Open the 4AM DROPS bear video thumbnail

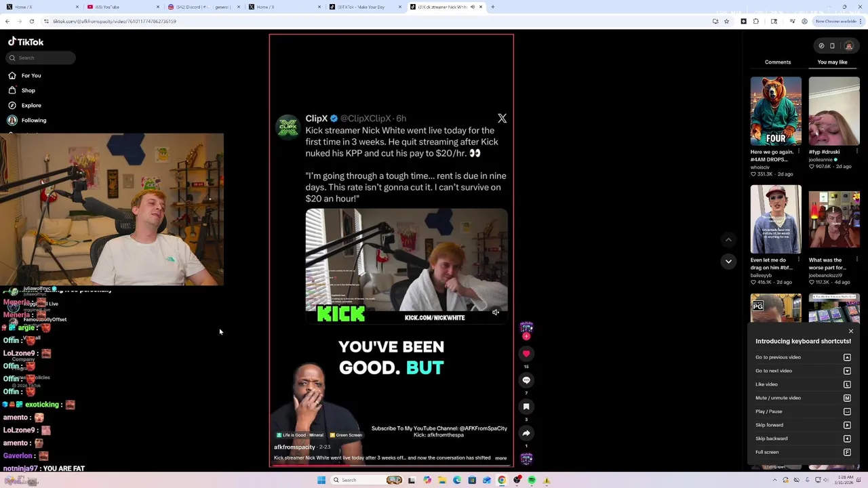[x=776, y=110]
